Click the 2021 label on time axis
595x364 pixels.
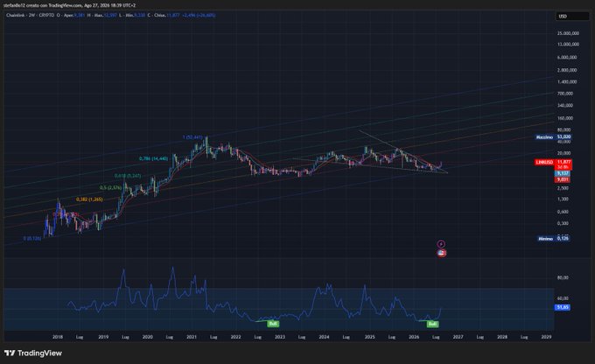(192, 337)
